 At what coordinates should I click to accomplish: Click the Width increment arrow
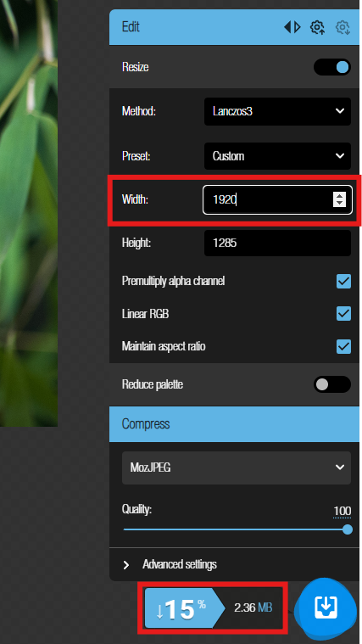pyautogui.click(x=339, y=196)
